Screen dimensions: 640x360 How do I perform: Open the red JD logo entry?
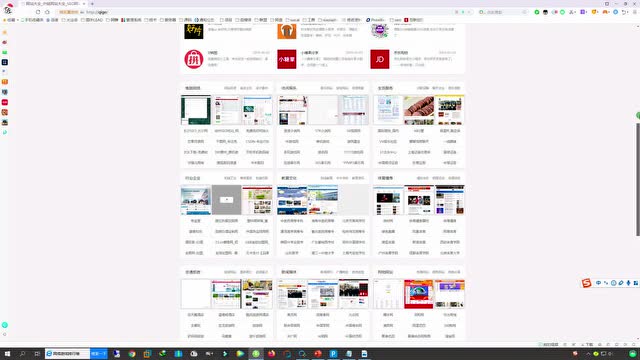pos(380,59)
